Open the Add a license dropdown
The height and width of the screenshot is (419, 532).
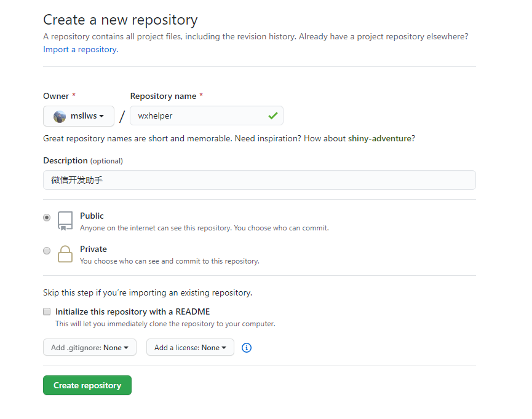190,347
